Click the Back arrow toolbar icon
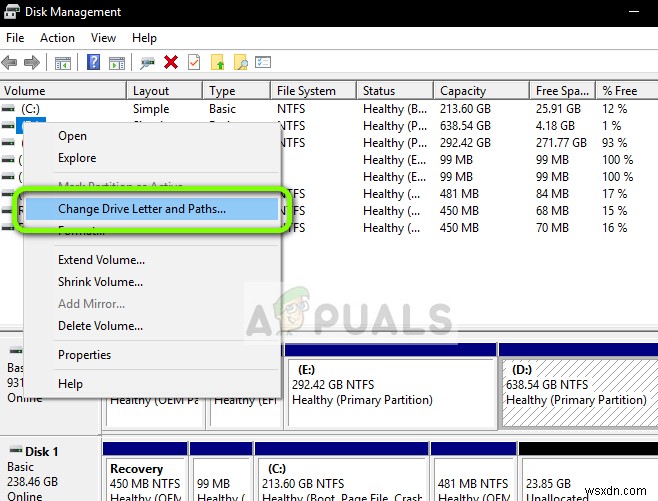 (x=10, y=63)
